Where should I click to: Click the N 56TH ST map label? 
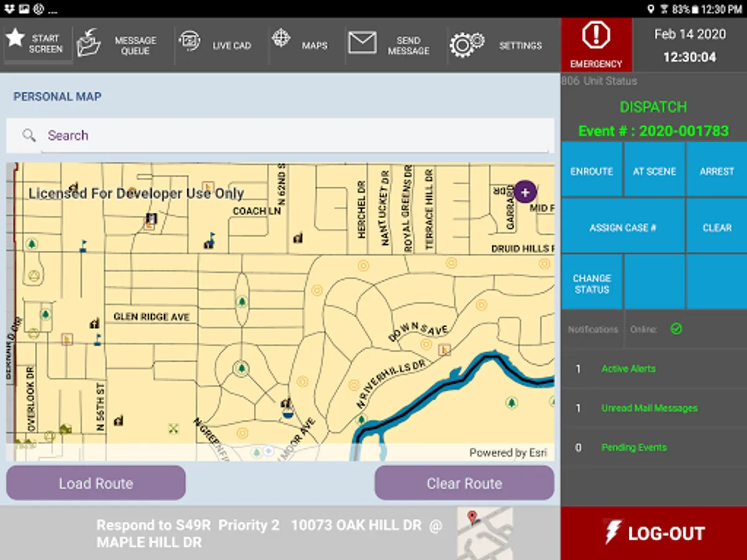pos(101,406)
